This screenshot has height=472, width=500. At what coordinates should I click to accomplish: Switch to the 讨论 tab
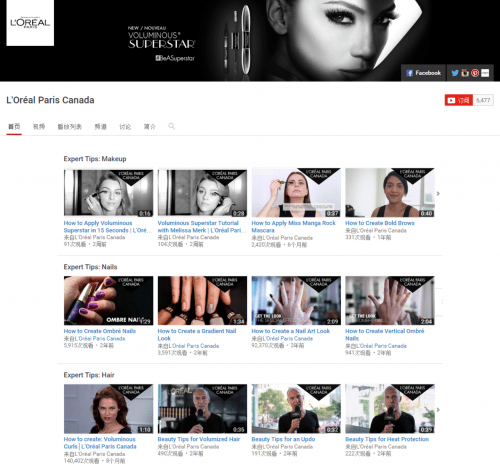pos(125,127)
